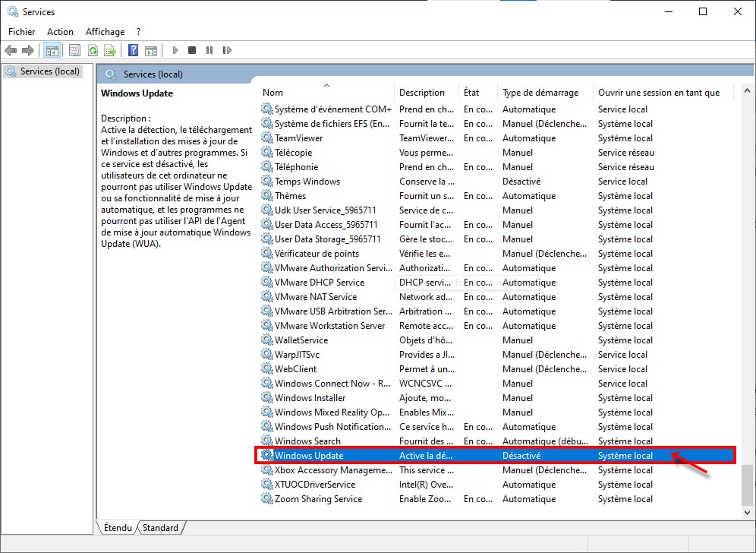Sort by Ouvrir une session column header

pyautogui.click(x=663, y=92)
